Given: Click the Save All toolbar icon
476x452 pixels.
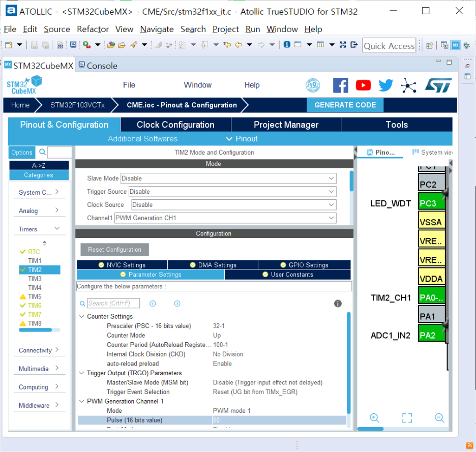Looking at the screenshot, I should (45, 45).
